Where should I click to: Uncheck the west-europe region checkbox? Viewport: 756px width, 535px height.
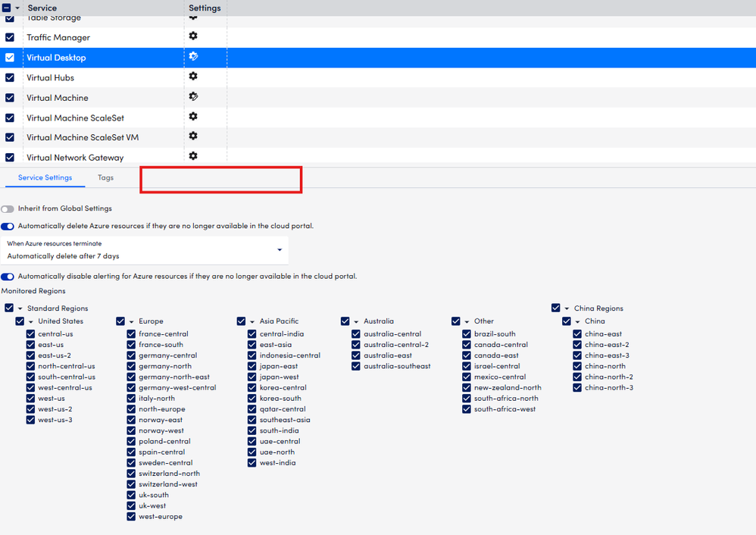[x=132, y=517]
